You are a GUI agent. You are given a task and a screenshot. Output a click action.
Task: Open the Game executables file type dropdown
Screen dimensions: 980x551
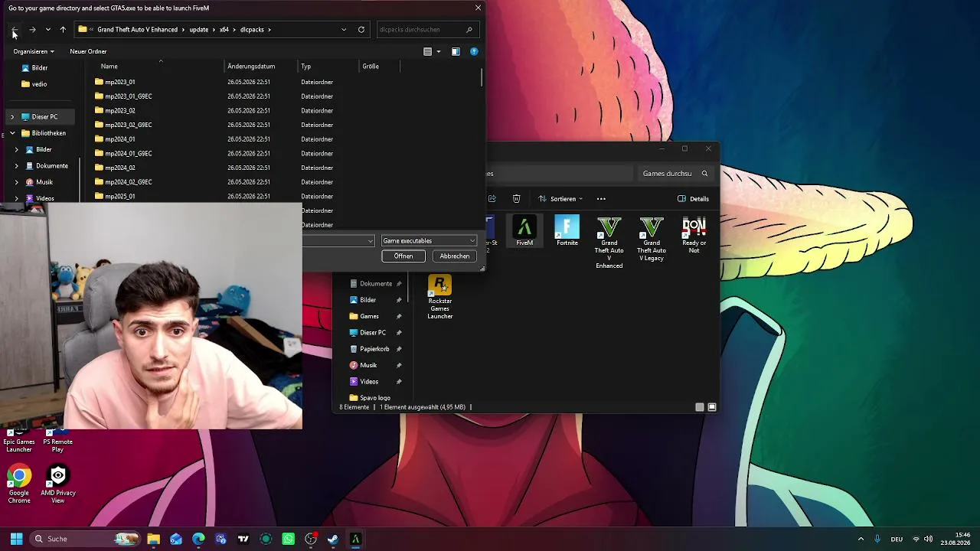pos(429,241)
